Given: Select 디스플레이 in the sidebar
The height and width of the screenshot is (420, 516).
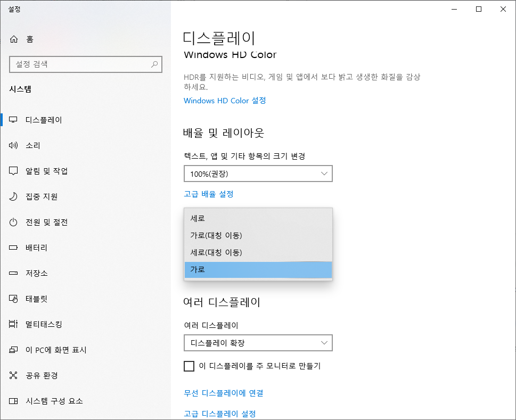Looking at the screenshot, I should [86, 120].
